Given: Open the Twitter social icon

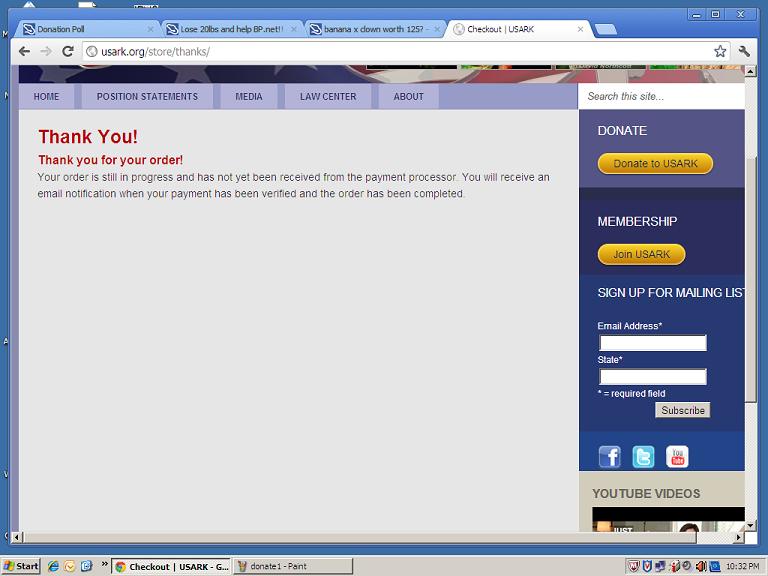Looking at the screenshot, I should (643, 457).
